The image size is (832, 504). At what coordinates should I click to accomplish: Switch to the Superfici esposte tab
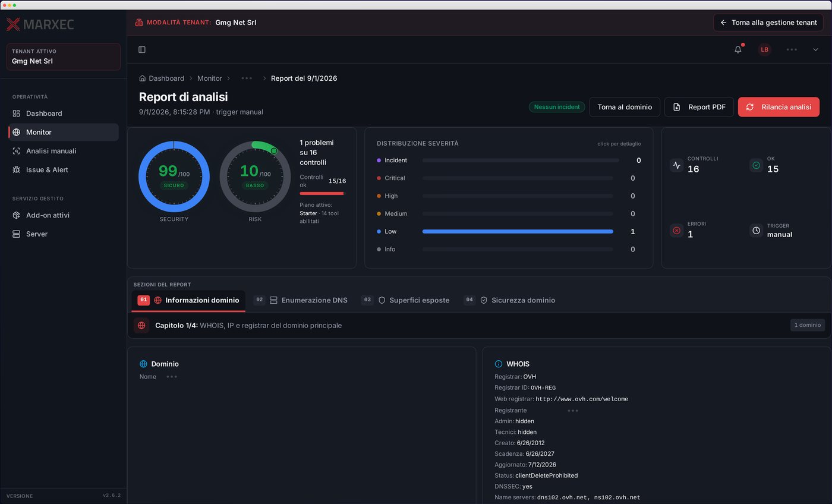click(405, 301)
